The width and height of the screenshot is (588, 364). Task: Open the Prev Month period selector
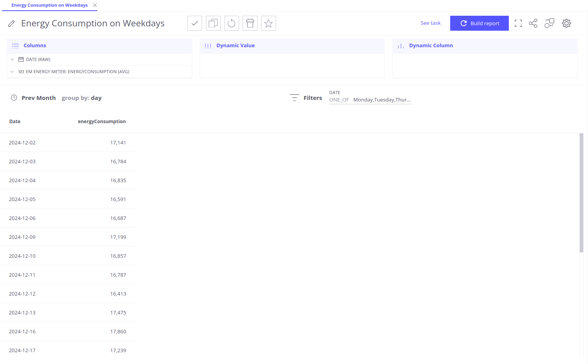[x=38, y=98]
